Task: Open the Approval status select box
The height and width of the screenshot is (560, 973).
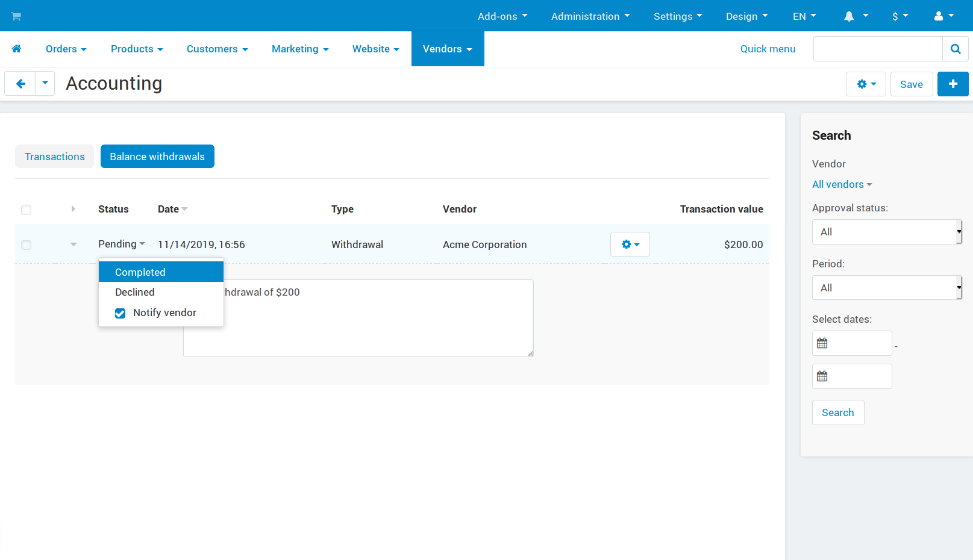Action: (x=887, y=232)
